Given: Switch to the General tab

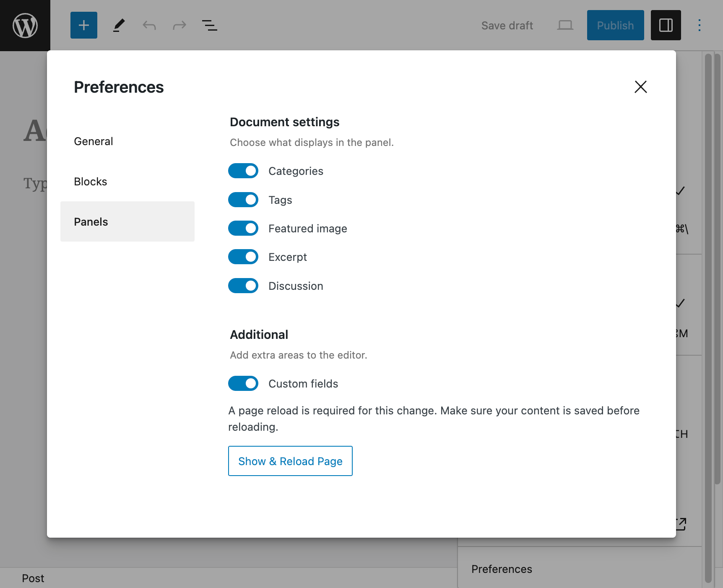Looking at the screenshot, I should 93,141.
